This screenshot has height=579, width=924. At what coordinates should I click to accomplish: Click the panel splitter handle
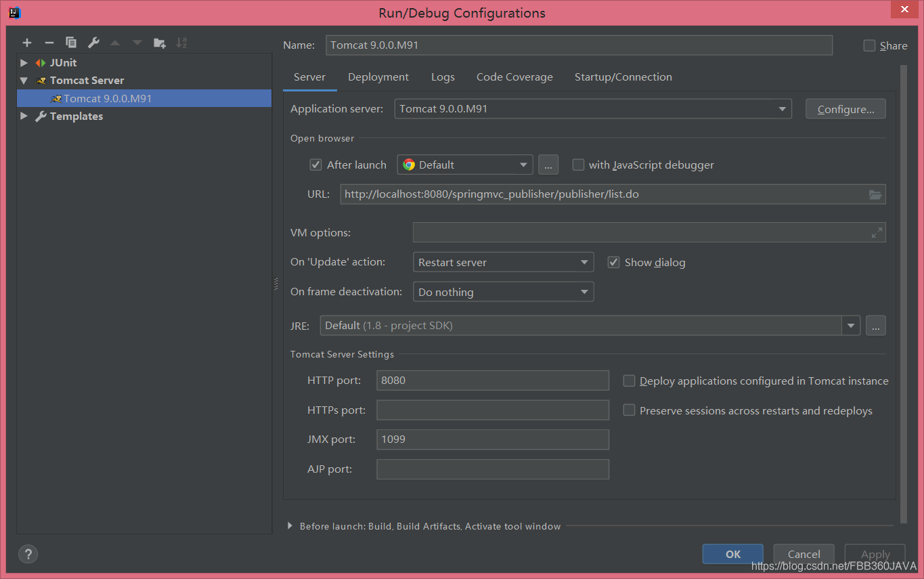276,284
